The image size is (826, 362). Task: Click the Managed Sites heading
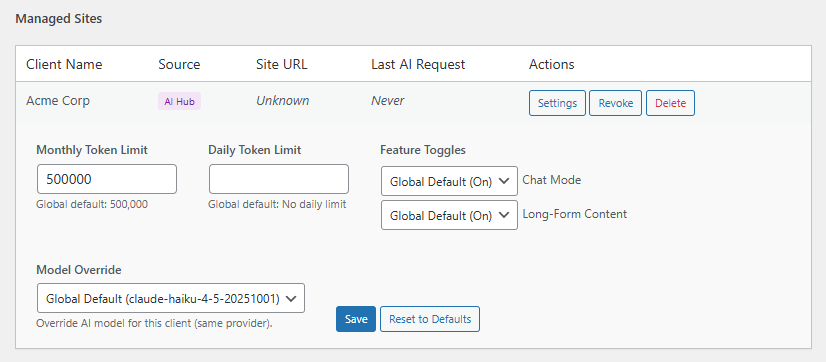click(x=58, y=19)
